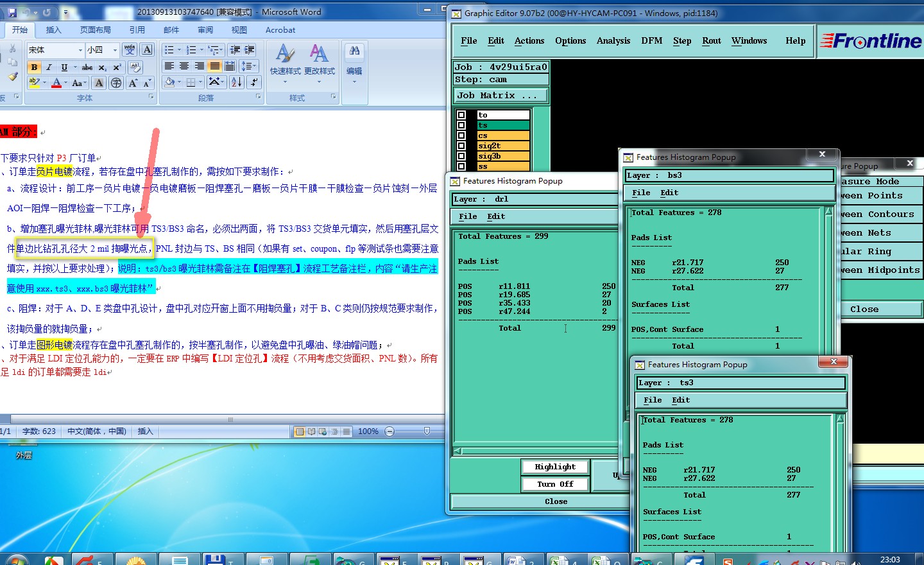Screen dimensions: 924x565
Task: Align text left in Word
Action: click(x=169, y=66)
